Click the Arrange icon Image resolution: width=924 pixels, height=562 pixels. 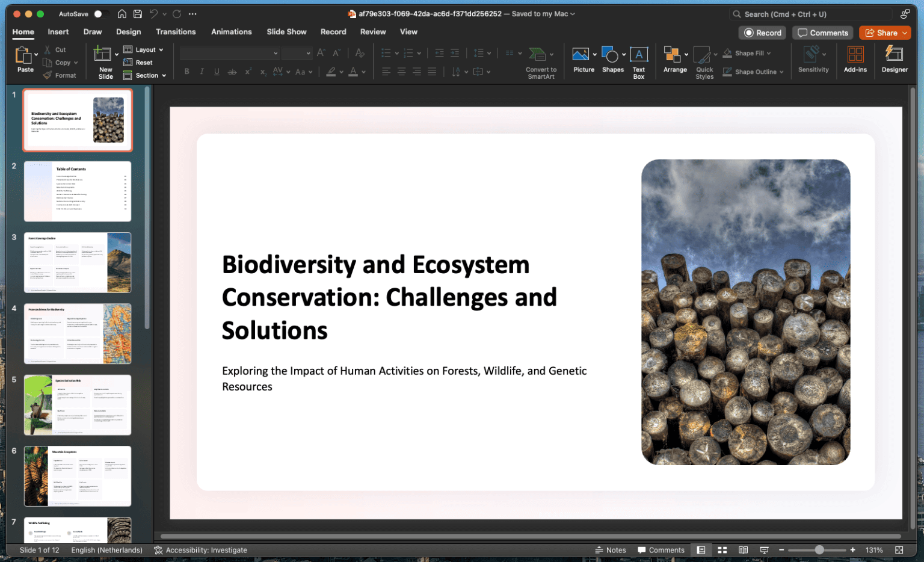(674, 58)
